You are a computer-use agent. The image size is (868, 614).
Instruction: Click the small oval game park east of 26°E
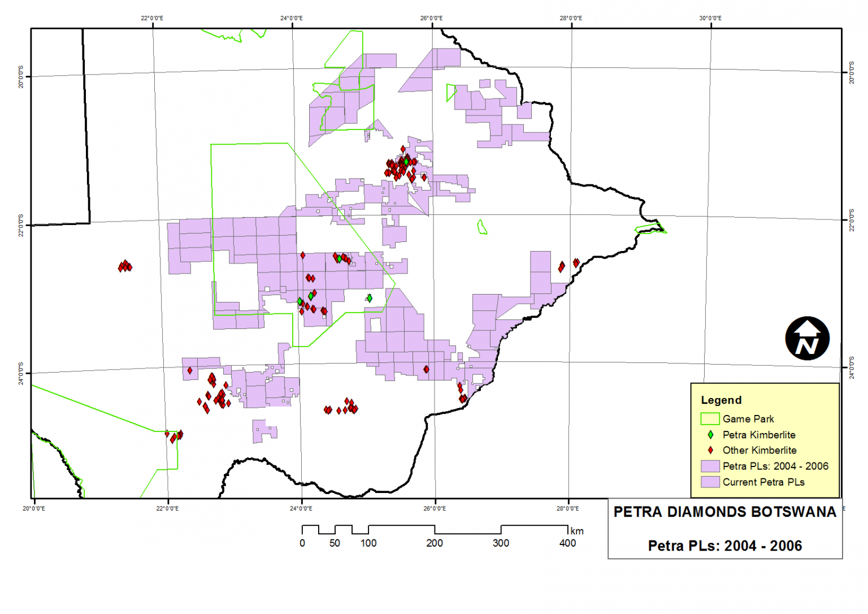tap(482, 227)
